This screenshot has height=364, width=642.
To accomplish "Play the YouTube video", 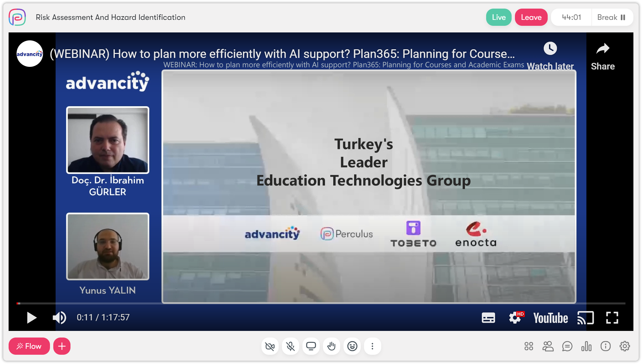I will click(31, 318).
